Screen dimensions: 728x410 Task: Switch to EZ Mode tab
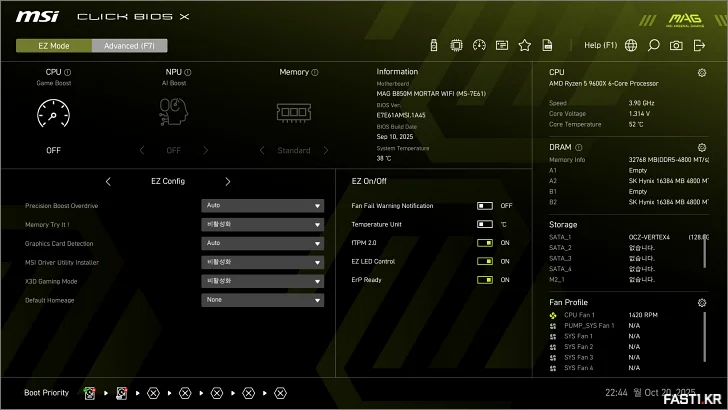(54, 46)
